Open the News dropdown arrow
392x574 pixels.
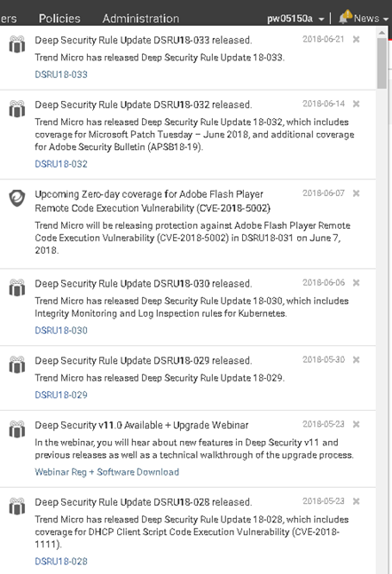[386, 19]
